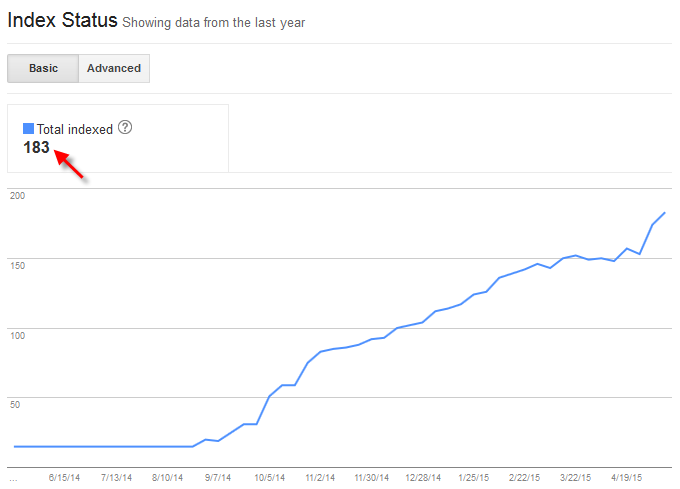Click the Index Status heading
The width and height of the screenshot is (680, 489).
coord(62,20)
